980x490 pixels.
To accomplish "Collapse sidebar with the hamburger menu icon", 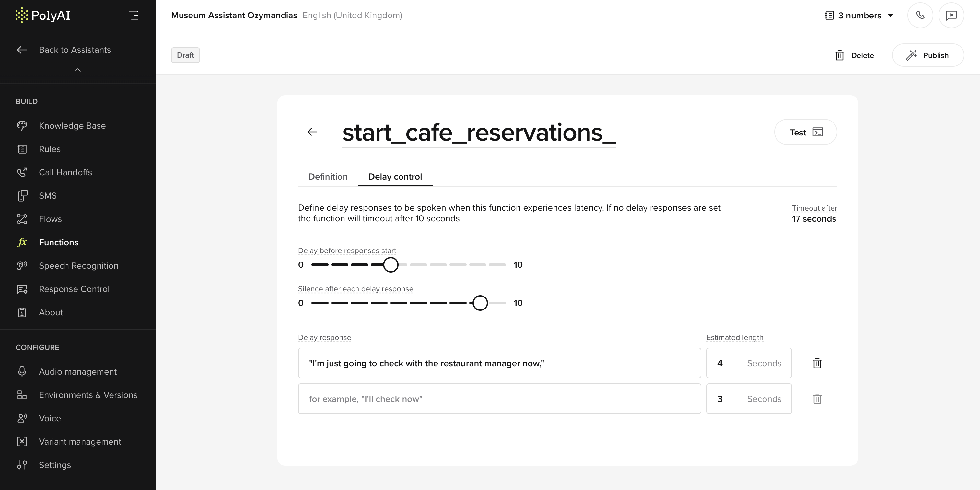I will [134, 16].
